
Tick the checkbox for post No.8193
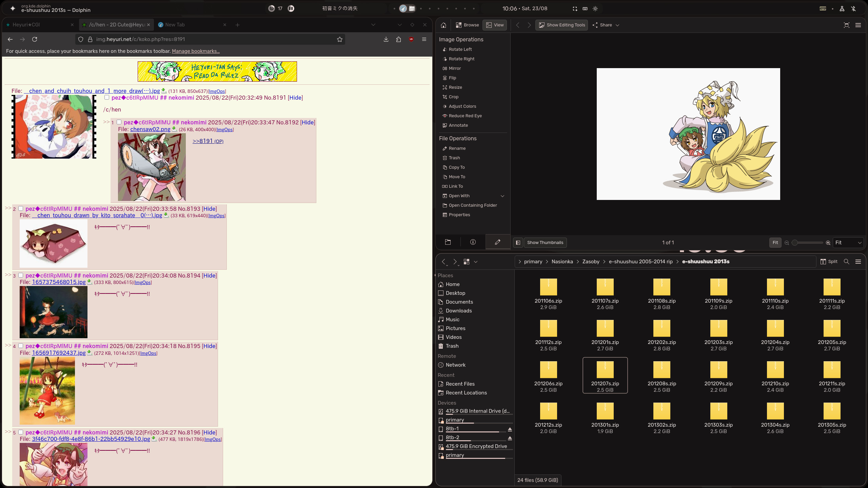point(21,209)
